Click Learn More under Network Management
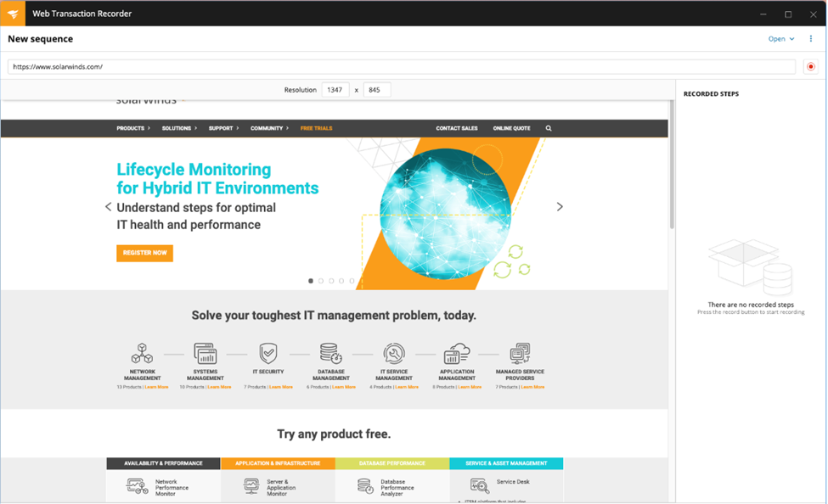This screenshot has width=828, height=504. (x=157, y=387)
